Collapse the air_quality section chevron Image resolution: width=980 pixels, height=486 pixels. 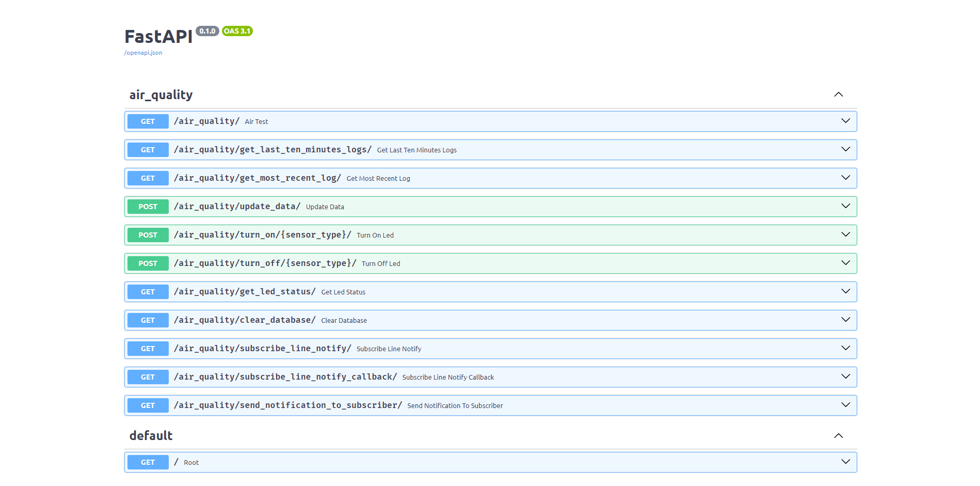pos(838,95)
